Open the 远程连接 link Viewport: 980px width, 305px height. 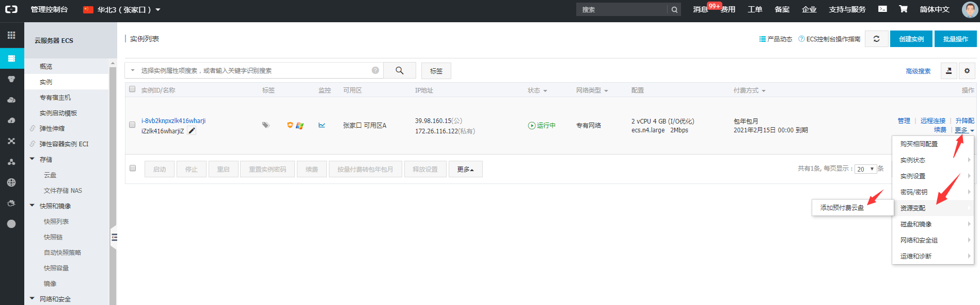932,120
